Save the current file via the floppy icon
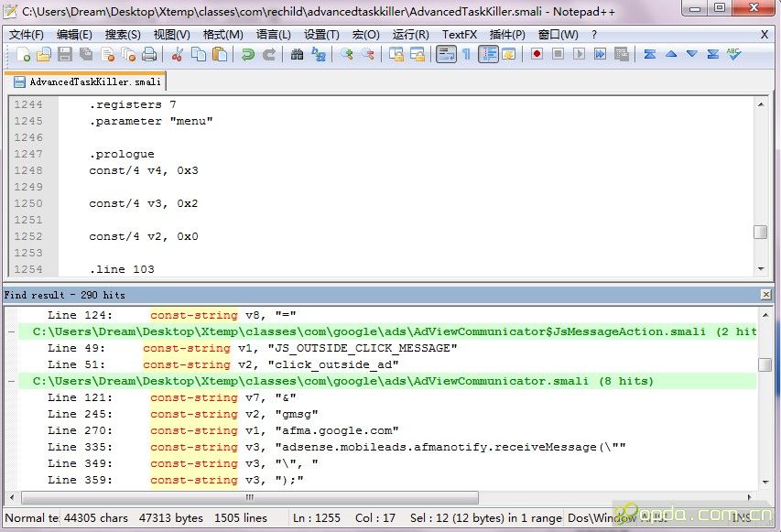 (x=65, y=54)
